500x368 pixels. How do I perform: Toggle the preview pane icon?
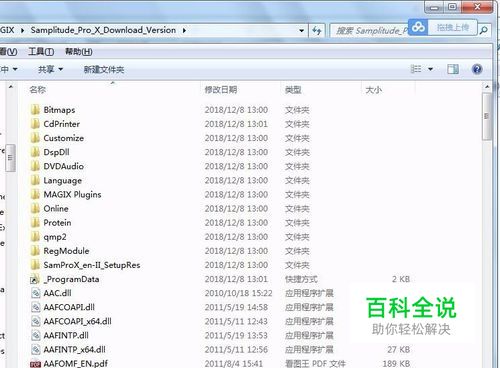[x=453, y=69]
